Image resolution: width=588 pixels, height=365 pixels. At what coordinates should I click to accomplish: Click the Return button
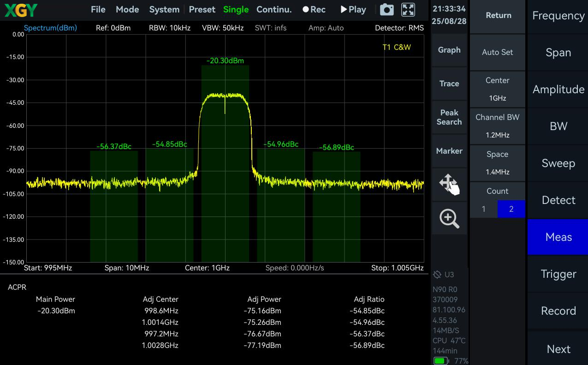(498, 15)
